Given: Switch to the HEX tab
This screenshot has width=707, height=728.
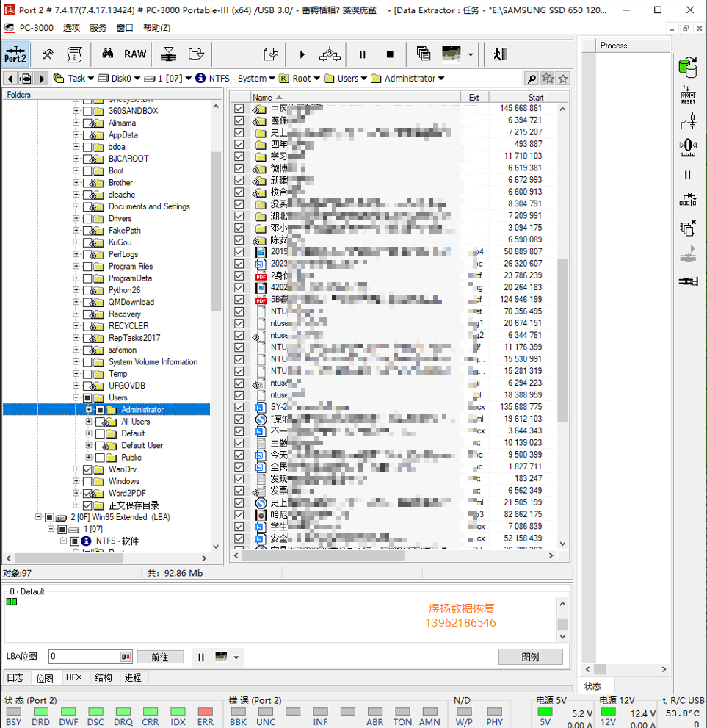Looking at the screenshot, I should tap(74, 677).
